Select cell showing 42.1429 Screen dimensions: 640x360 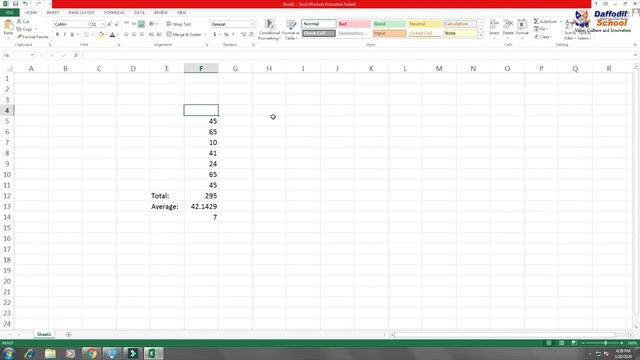click(201, 207)
